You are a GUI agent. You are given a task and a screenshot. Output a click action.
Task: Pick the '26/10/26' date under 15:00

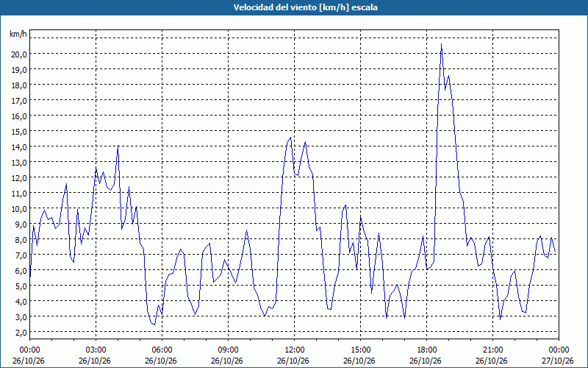[359, 361]
